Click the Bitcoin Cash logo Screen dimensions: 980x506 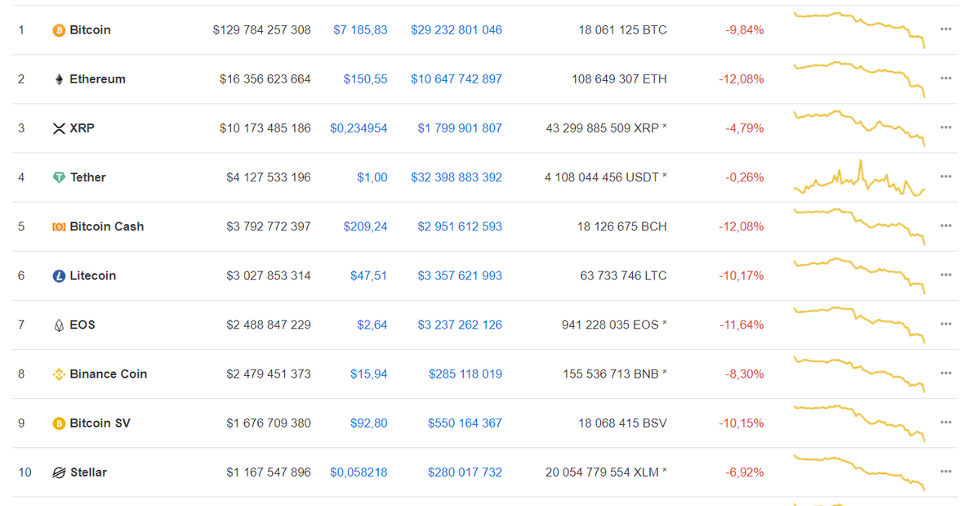pos(57,226)
